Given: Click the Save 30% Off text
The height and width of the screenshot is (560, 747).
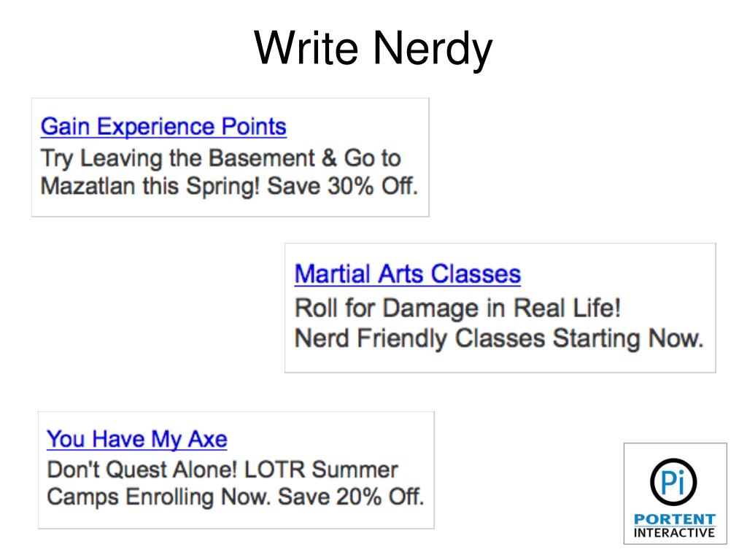Looking at the screenshot, I should click(x=342, y=186).
